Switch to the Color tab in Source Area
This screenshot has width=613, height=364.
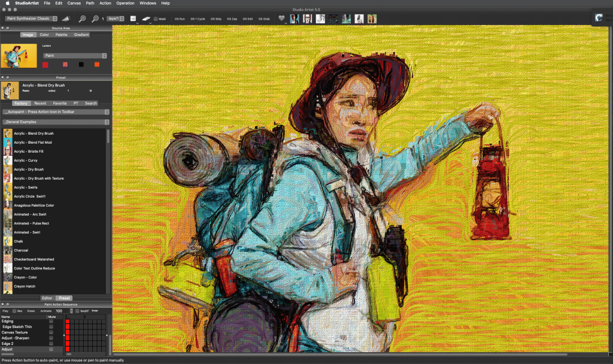[x=45, y=34]
